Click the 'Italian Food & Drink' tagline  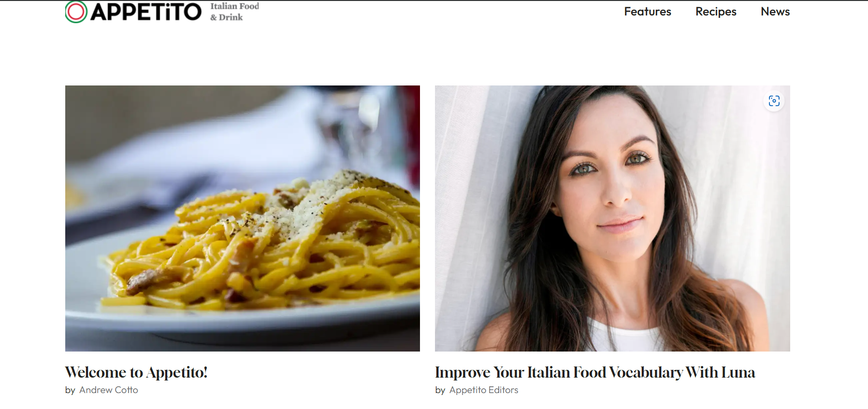pyautogui.click(x=234, y=12)
